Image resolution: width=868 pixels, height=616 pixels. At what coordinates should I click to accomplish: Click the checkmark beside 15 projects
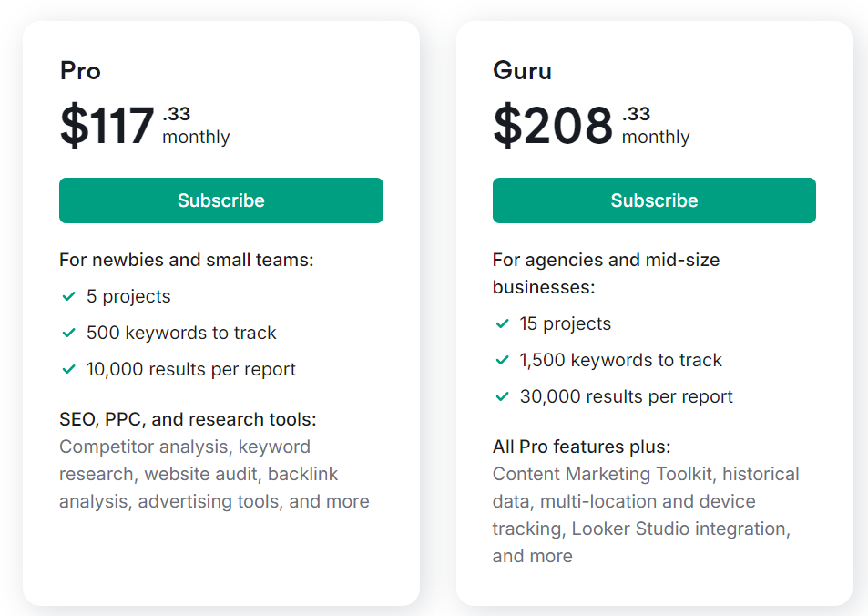click(x=503, y=323)
